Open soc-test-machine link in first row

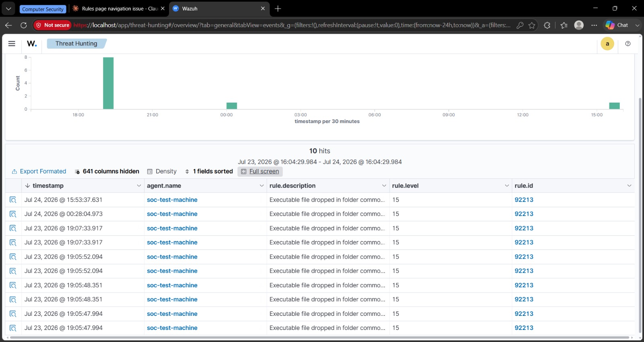[172, 200]
